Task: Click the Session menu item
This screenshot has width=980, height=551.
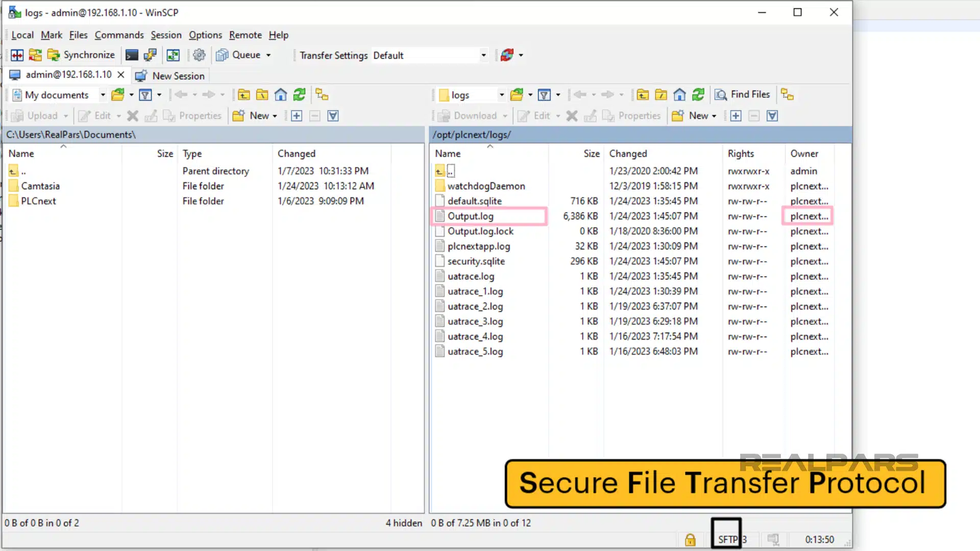Action: pyautogui.click(x=165, y=35)
